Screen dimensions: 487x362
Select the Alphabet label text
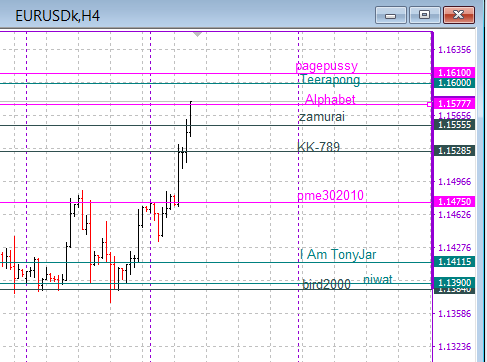(330, 99)
